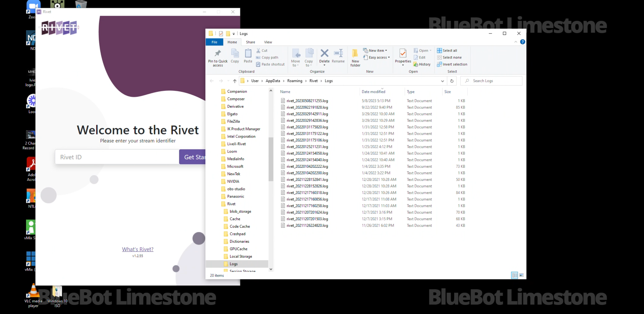644x314 pixels.
Task: Click the Copy to icon
Action: 309,53
